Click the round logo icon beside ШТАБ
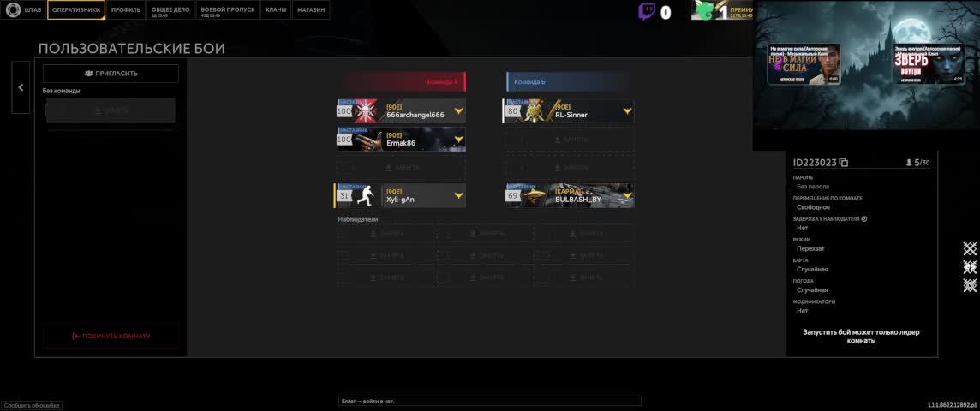The height and width of the screenshot is (411, 980). pos(13,10)
